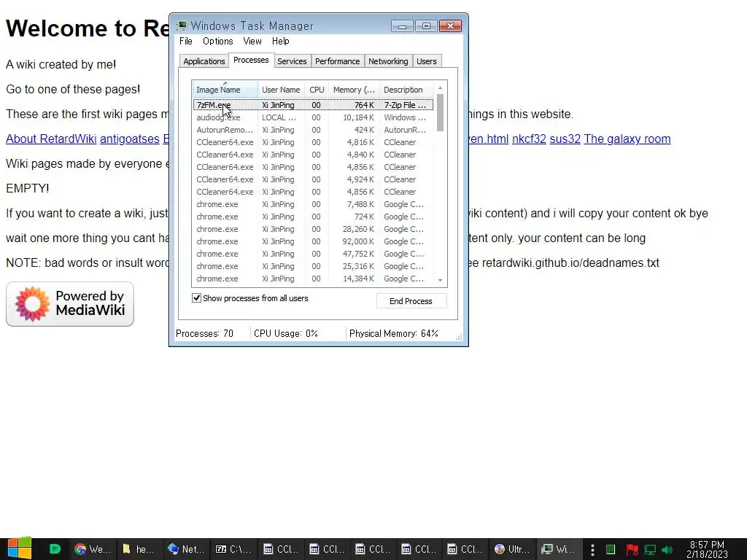This screenshot has height=560, width=747.
Task: Click the Task Manager 'Wi...' taskbar button
Action: click(x=559, y=549)
